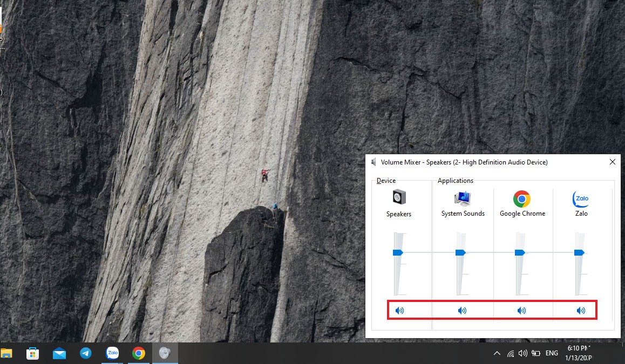625x364 pixels.
Task: Expand hidden system tray icons
Action: point(497,353)
